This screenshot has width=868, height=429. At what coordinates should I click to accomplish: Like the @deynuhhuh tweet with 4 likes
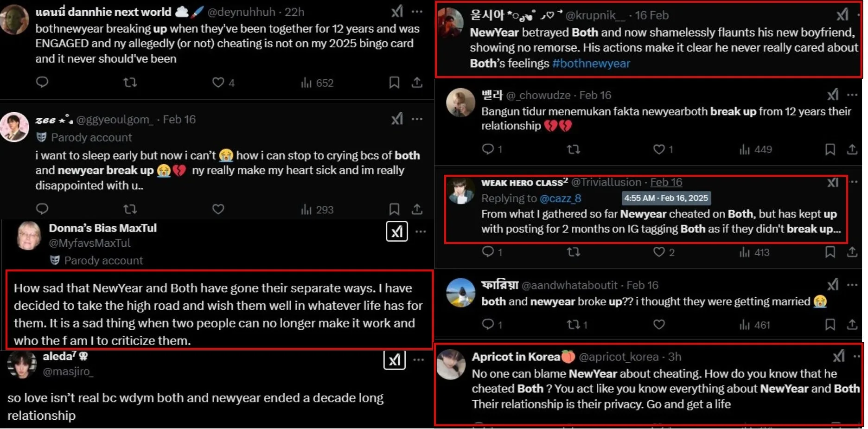tap(218, 83)
